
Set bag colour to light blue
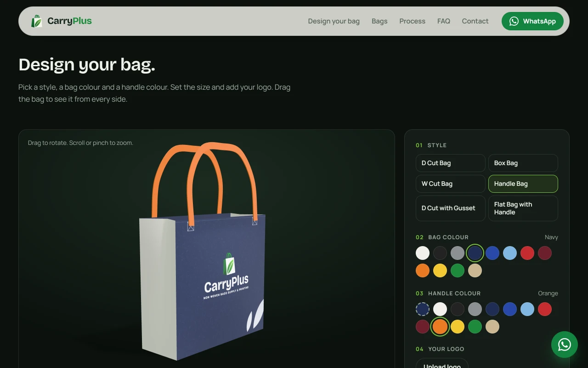coord(510,253)
